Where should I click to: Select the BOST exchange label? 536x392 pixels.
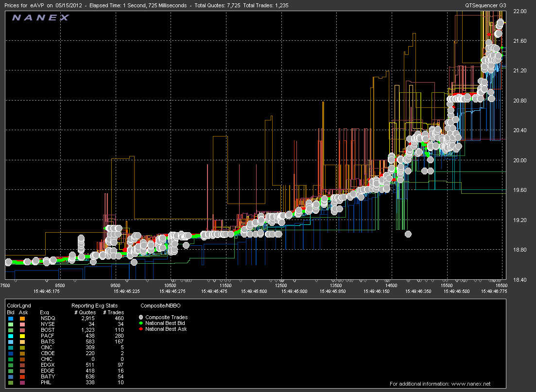(48, 330)
